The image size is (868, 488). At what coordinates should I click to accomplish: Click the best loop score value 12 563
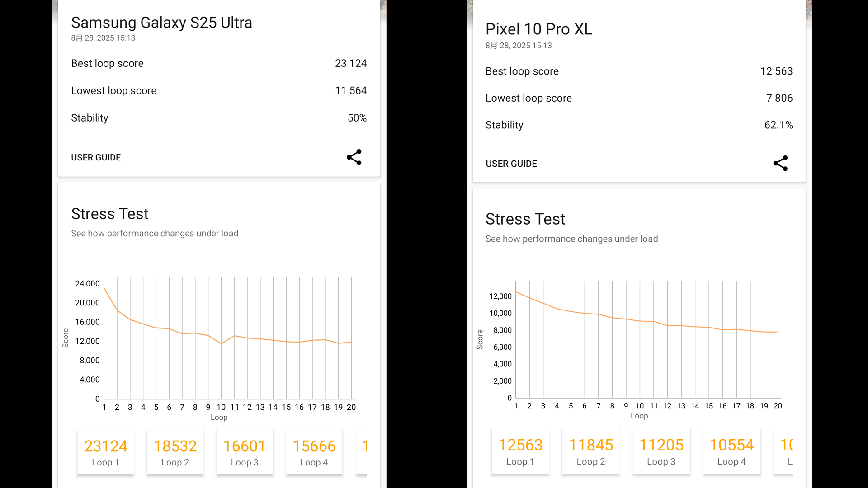pos(776,71)
